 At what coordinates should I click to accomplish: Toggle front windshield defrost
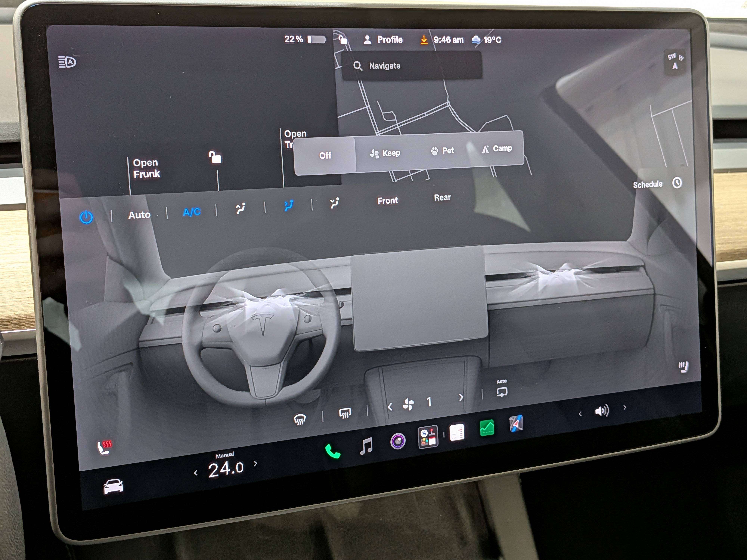tap(300, 420)
